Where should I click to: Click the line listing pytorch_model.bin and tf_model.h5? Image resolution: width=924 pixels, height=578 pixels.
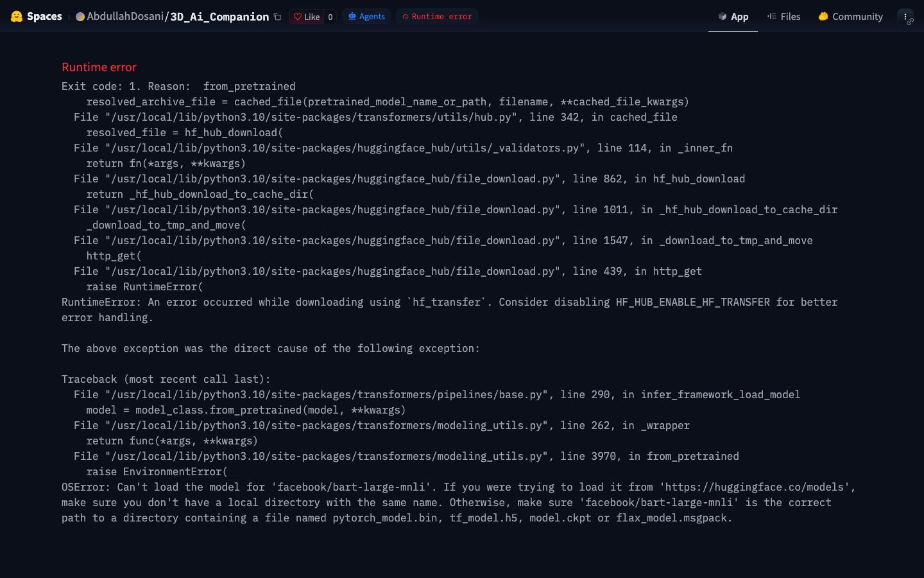[x=397, y=518]
